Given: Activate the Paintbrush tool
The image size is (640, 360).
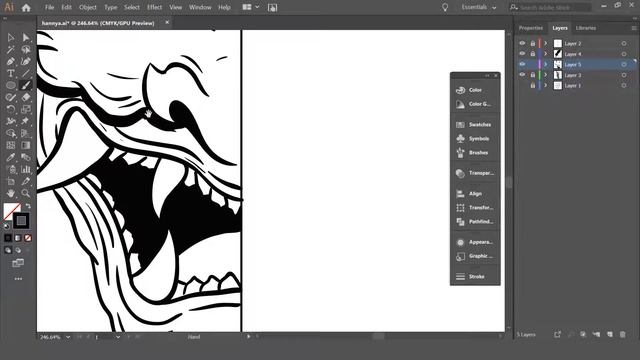Looking at the screenshot, I should [x=26, y=85].
